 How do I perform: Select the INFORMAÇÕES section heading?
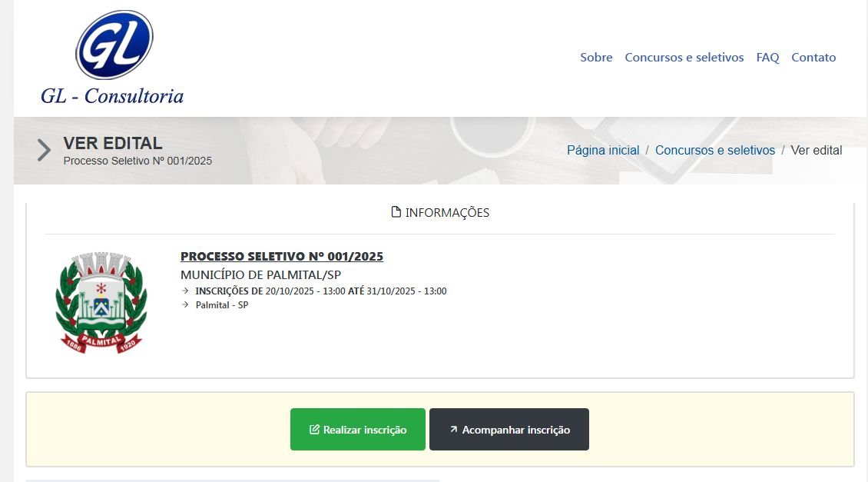446,213
